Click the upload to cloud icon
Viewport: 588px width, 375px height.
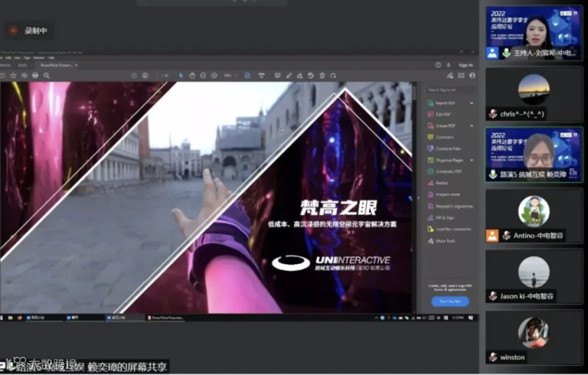tap(24, 75)
